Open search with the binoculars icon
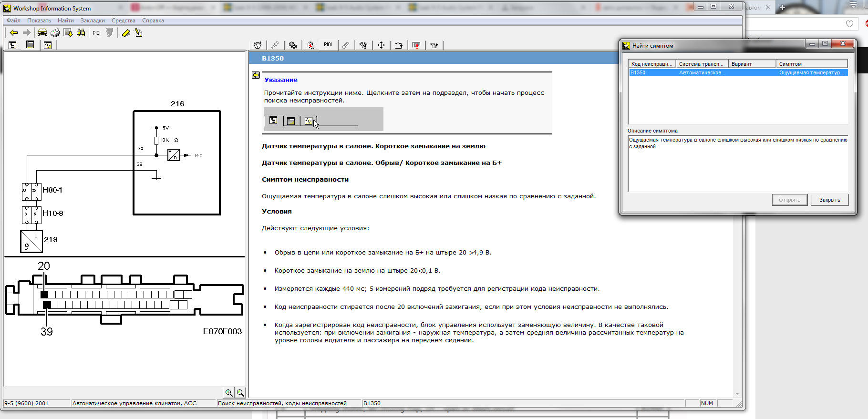 coord(81,32)
